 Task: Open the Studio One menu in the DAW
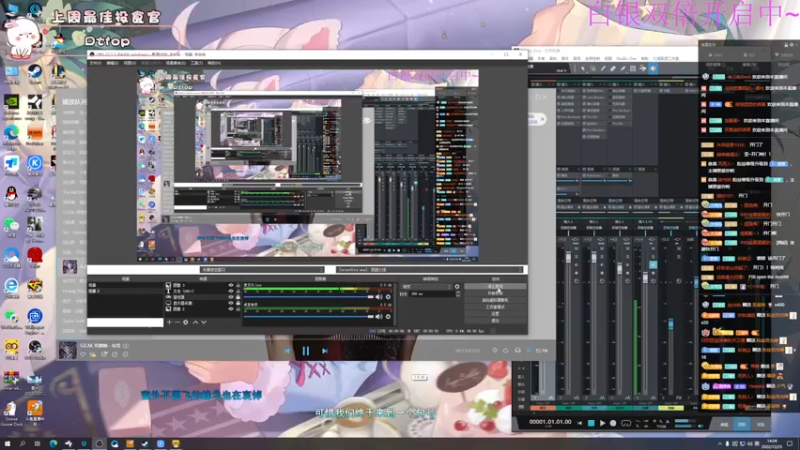626,59
